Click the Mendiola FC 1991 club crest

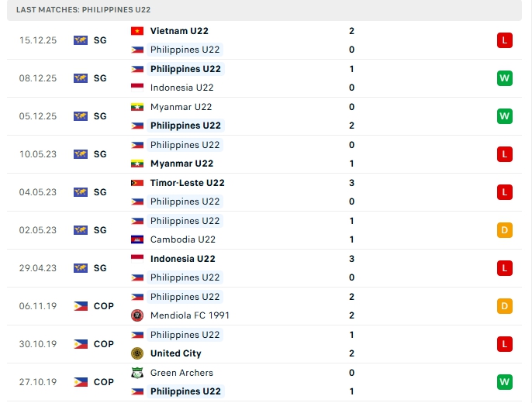click(x=137, y=315)
